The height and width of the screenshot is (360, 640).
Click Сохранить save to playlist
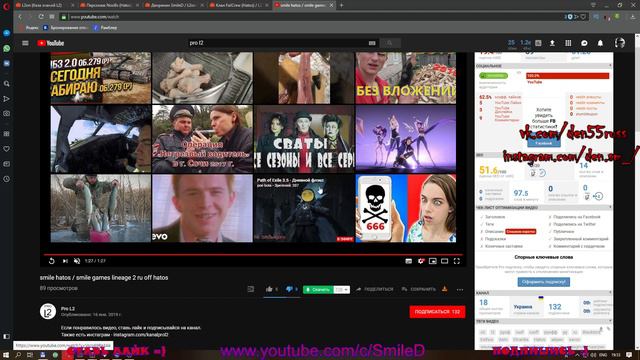[x=419, y=289]
